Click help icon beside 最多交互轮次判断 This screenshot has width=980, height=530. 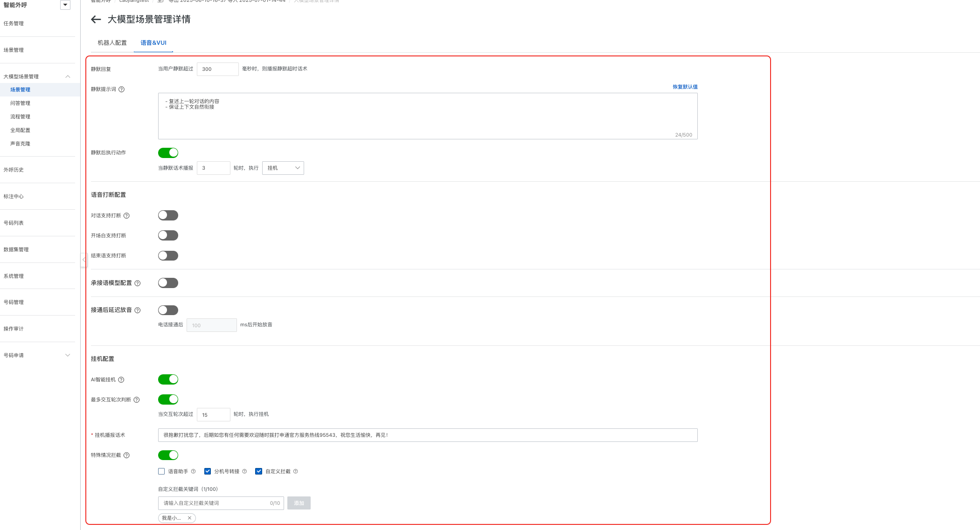[137, 400]
